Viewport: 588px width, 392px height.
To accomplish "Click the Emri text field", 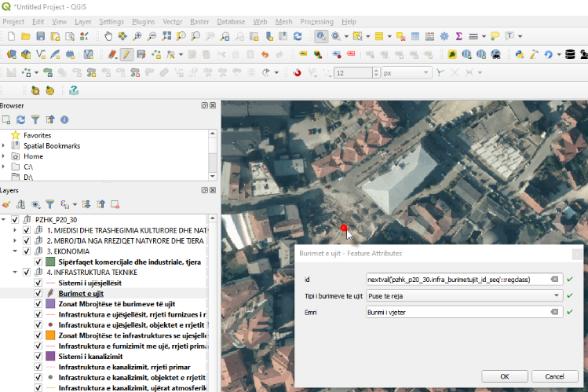I will pyautogui.click(x=457, y=312).
